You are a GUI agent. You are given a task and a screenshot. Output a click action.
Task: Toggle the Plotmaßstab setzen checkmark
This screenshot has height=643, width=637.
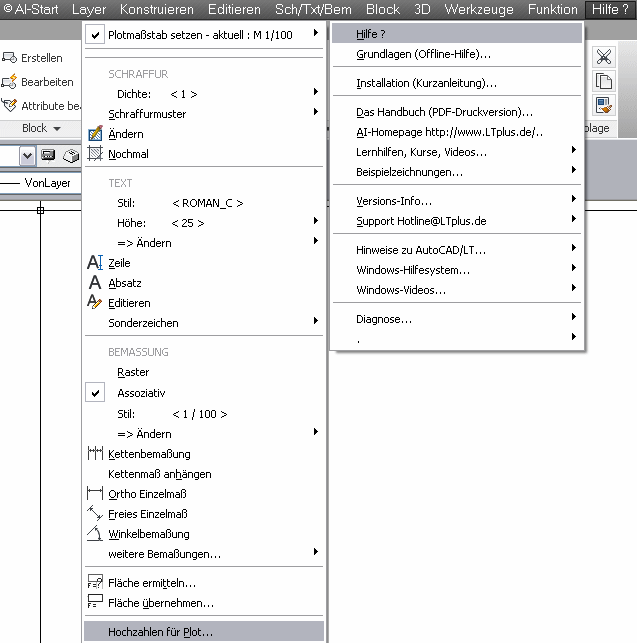click(95, 35)
